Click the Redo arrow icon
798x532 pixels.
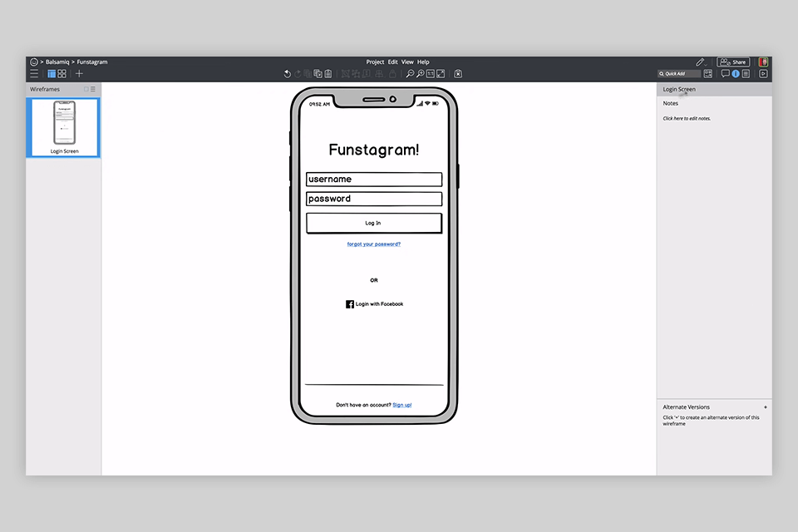298,74
